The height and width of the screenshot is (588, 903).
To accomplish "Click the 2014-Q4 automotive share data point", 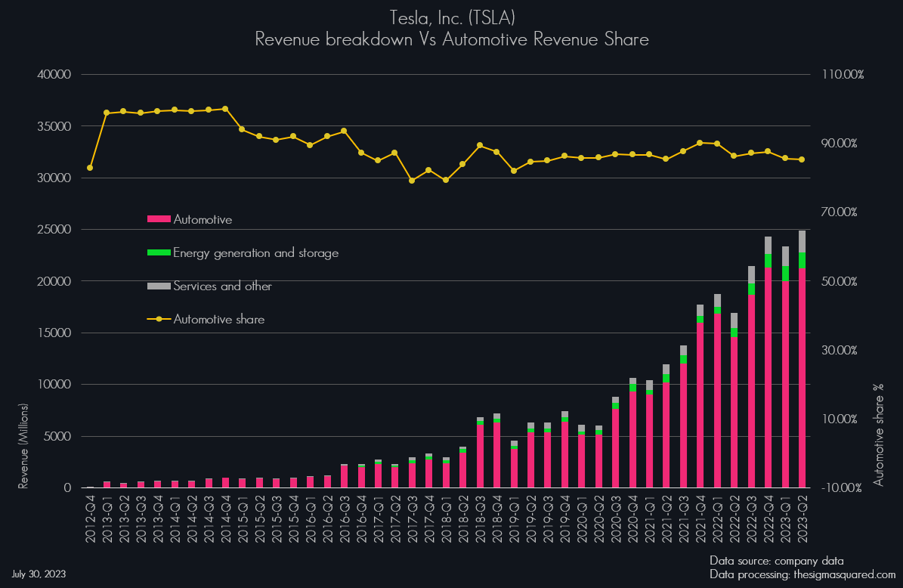I will point(225,109).
